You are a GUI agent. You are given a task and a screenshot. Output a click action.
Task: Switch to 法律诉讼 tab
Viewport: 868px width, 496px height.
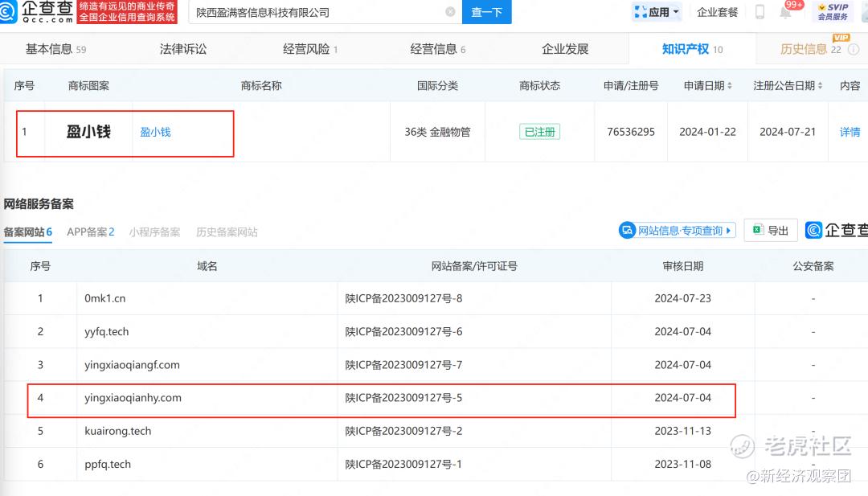tap(183, 49)
